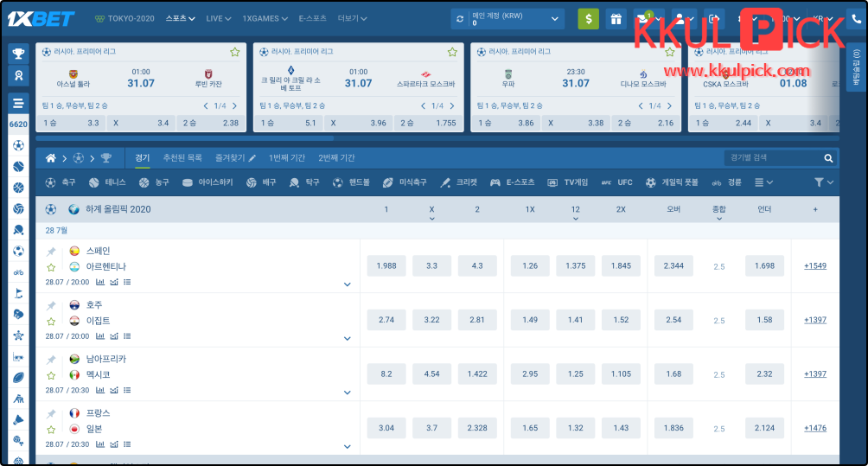
Task: Select the rugby ball sidebar icon
Action: pyautogui.click(x=18, y=378)
